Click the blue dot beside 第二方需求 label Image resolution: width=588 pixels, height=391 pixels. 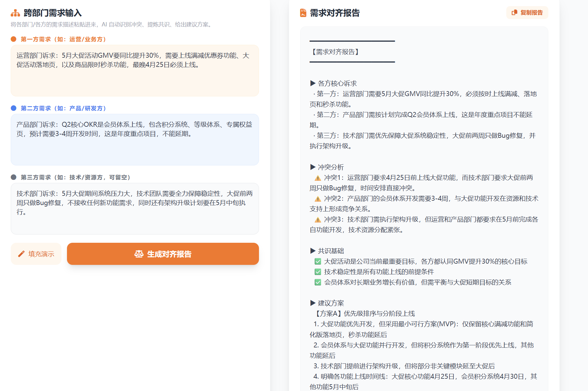(14, 108)
